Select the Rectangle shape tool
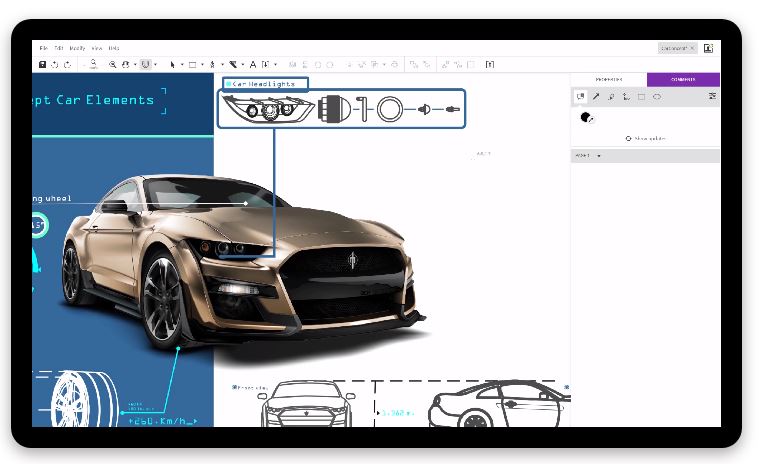This screenshot has width=759, height=464. 192,64
